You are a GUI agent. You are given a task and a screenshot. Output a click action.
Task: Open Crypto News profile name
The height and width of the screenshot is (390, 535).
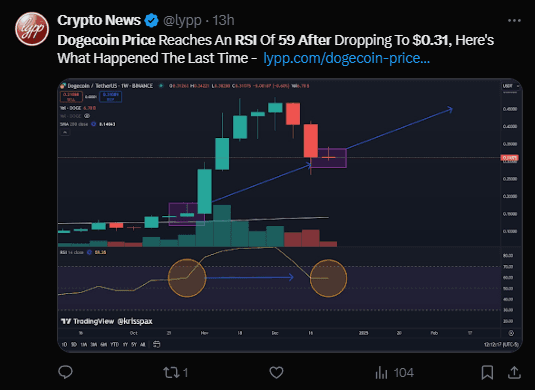99,20
